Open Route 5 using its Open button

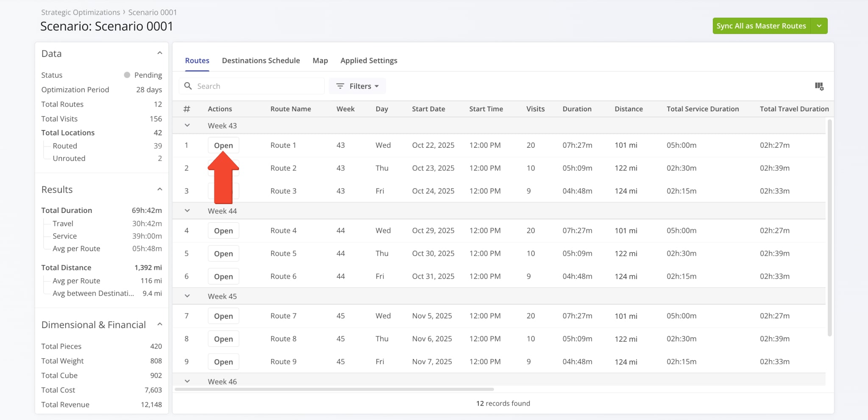click(x=223, y=253)
